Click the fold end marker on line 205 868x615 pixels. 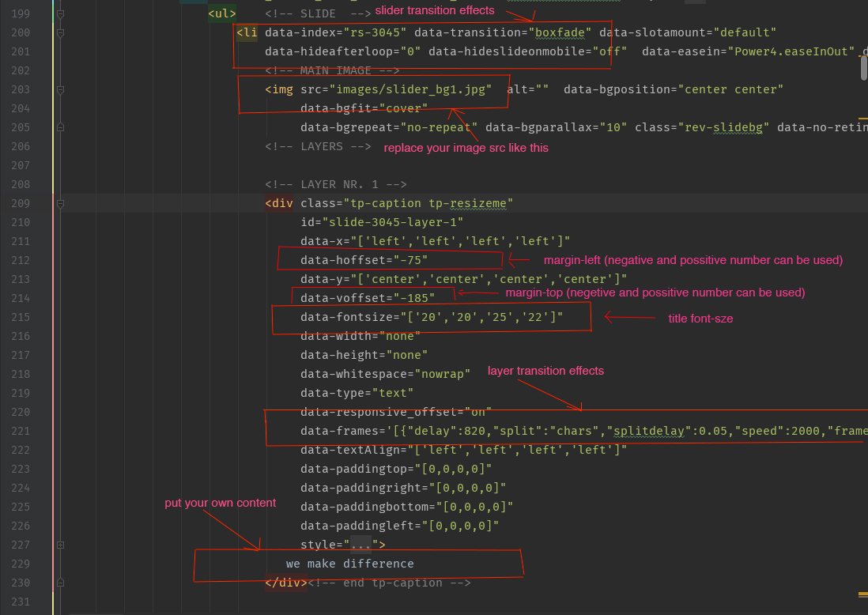tap(60, 127)
